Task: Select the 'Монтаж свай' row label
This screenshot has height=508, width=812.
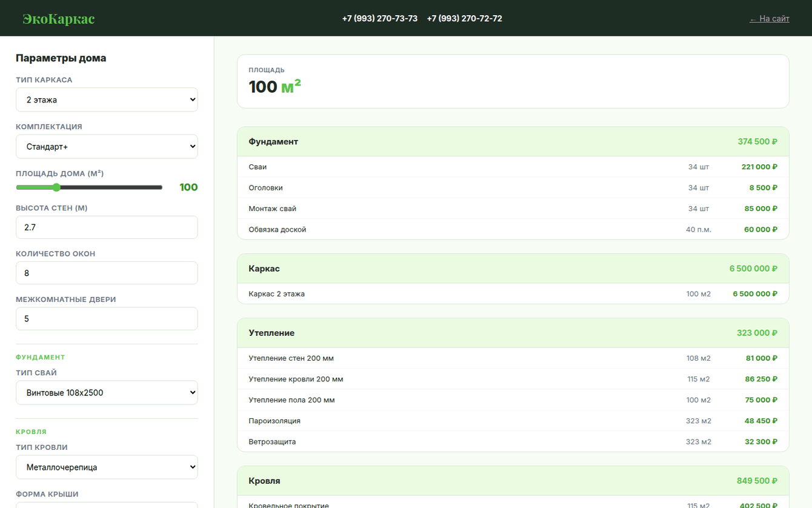Action: pyautogui.click(x=272, y=209)
